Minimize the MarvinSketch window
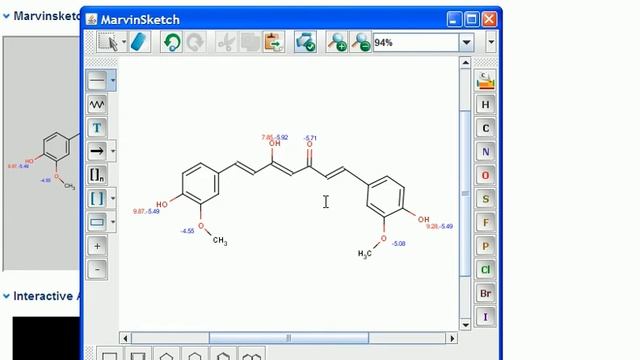 click(454, 19)
